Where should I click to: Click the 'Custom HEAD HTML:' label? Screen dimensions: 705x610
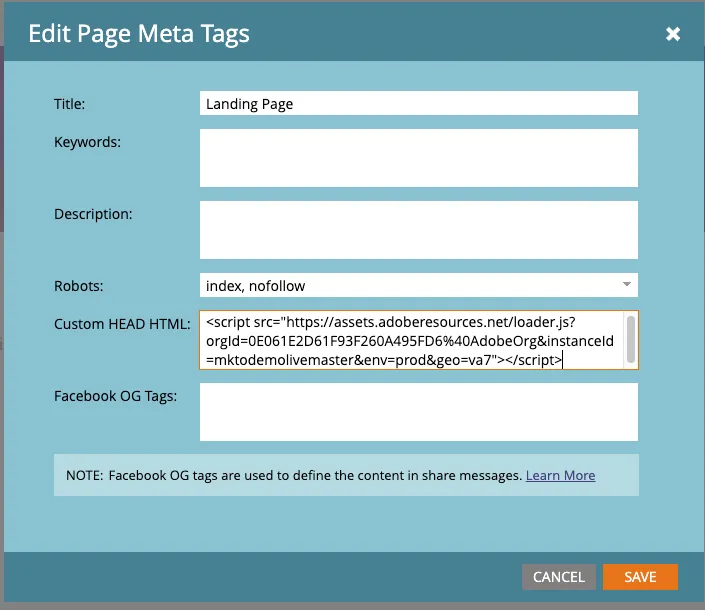point(122,324)
